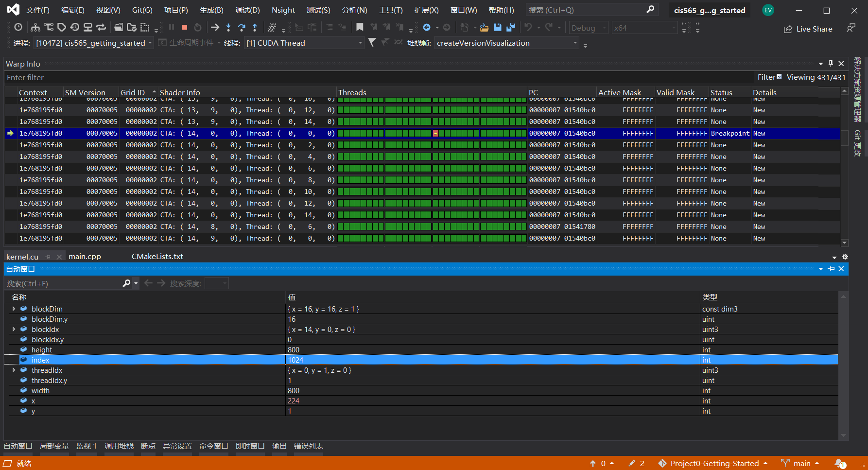Click the open file folder icon

coord(484,28)
